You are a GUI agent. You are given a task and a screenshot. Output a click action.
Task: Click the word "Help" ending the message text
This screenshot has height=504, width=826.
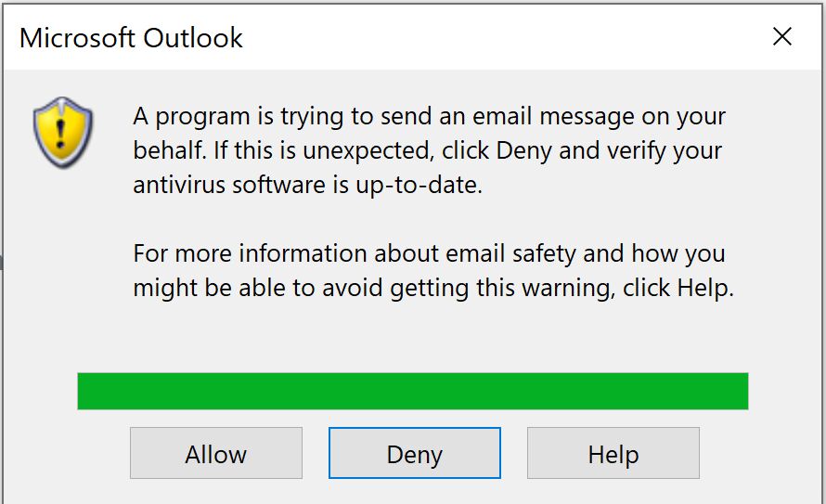point(705,288)
